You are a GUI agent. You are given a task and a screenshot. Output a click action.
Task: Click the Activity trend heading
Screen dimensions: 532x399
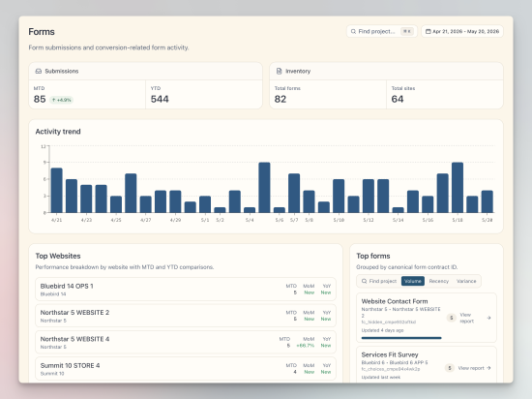tap(58, 132)
